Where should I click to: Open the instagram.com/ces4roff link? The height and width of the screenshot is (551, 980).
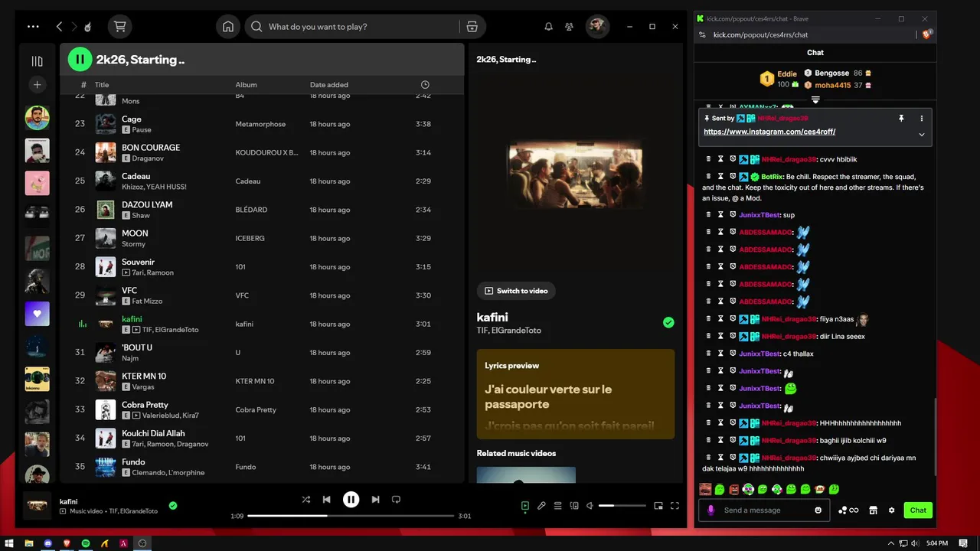point(769,132)
